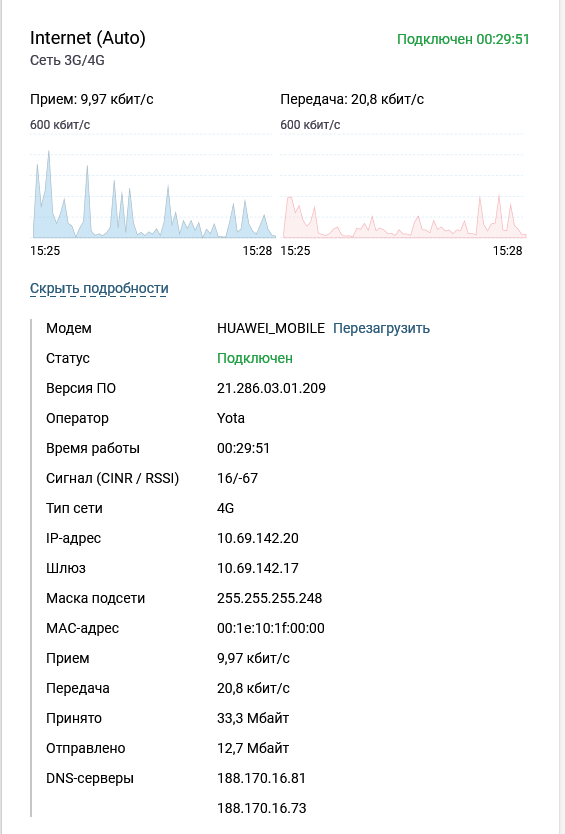The height and width of the screenshot is (834, 565).
Task: Click the 'DNS-серверы' label
Action: (x=90, y=778)
